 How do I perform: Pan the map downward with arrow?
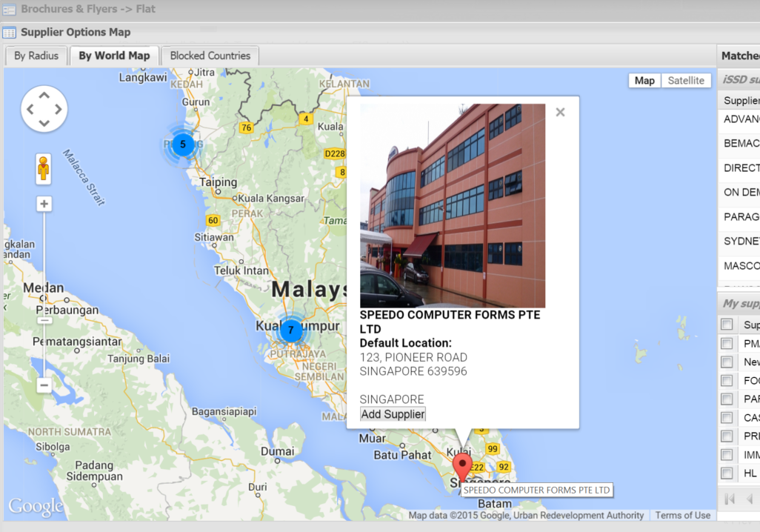(44, 124)
